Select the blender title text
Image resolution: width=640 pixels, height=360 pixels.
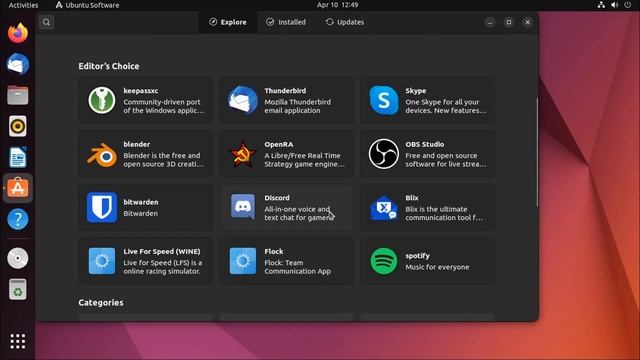tap(137, 144)
